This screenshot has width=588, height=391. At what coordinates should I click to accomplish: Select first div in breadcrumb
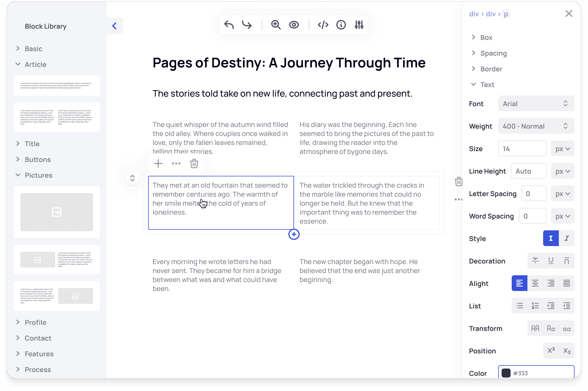pos(474,14)
